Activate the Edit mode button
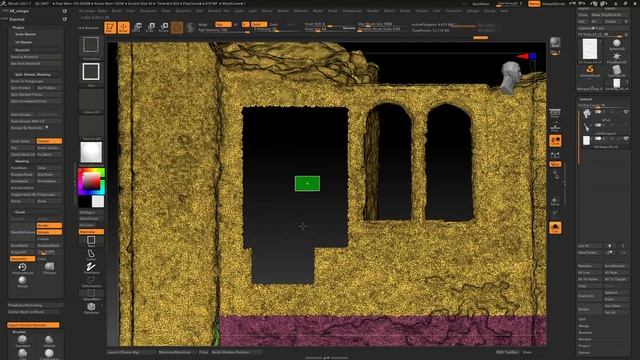The width and height of the screenshot is (640, 360). point(110,27)
